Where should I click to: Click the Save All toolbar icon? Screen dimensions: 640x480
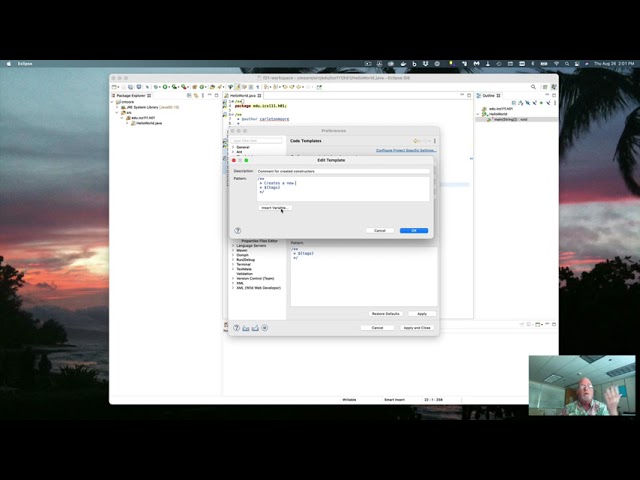(x=131, y=87)
